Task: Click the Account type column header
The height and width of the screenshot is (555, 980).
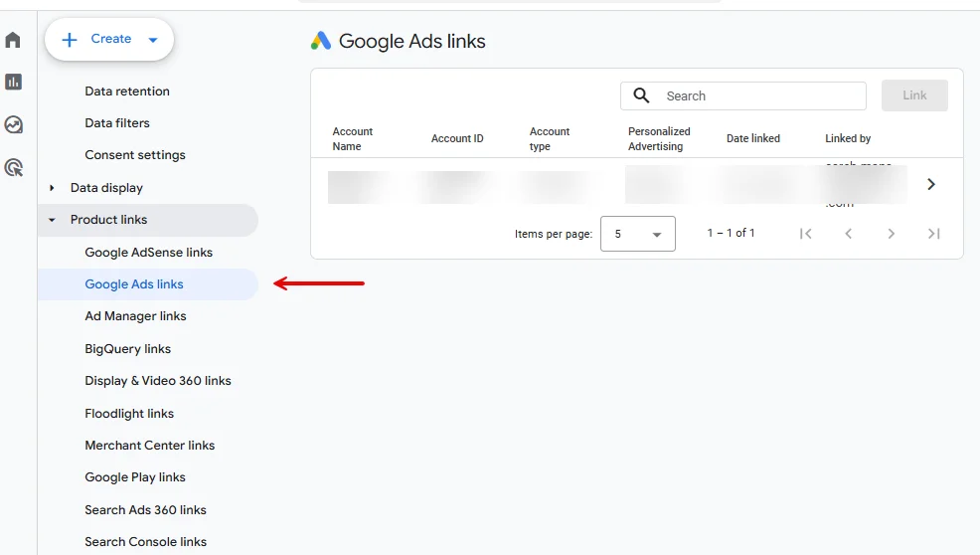Action: click(x=550, y=139)
